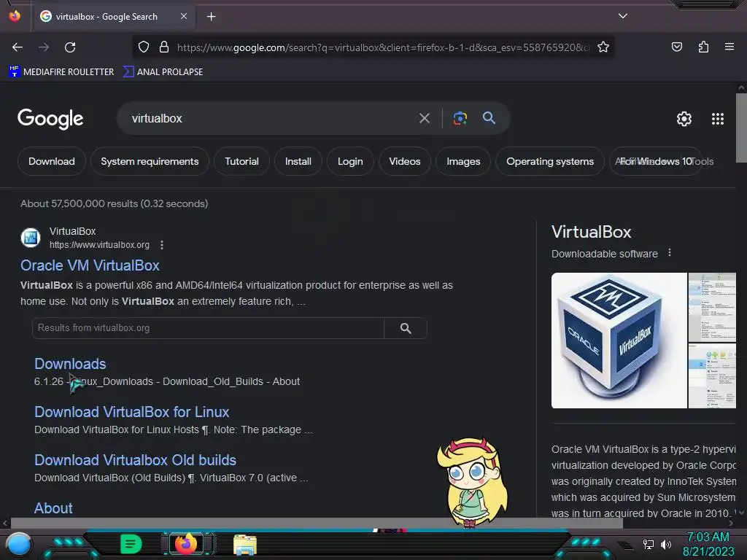This screenshot has height=560, width=747.
Task: Focus the Results from virtualbox.org field
Action: pyautogui.click(x=208, y=328)
